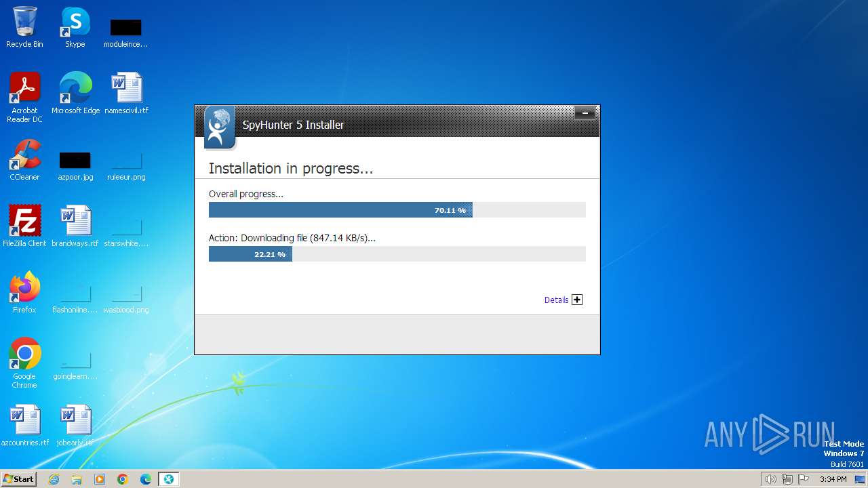
Task: Click the overall progress bar at 70.11 %
Action: pos(397,210)
